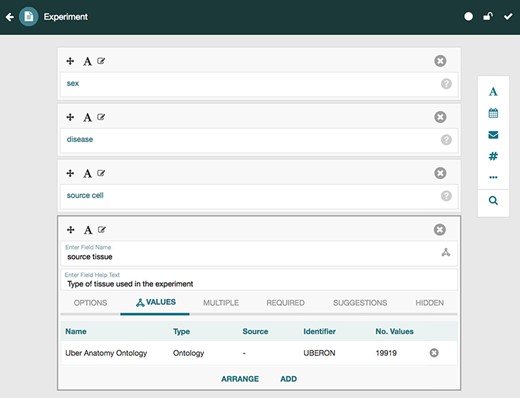Click the 'Type' column header
This screenshot has height=398, width=520.
click(181, 331)
